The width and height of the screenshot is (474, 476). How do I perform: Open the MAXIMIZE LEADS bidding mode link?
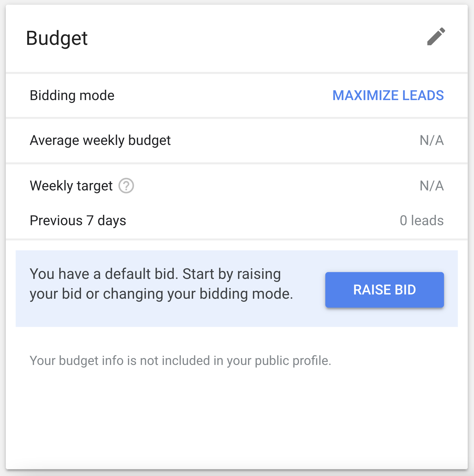(388, 96)
